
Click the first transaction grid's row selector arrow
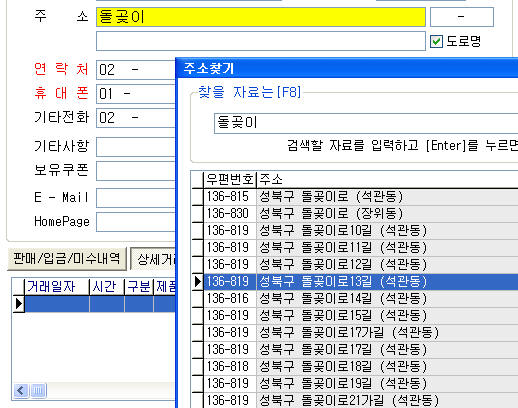(x=19, y=304)
